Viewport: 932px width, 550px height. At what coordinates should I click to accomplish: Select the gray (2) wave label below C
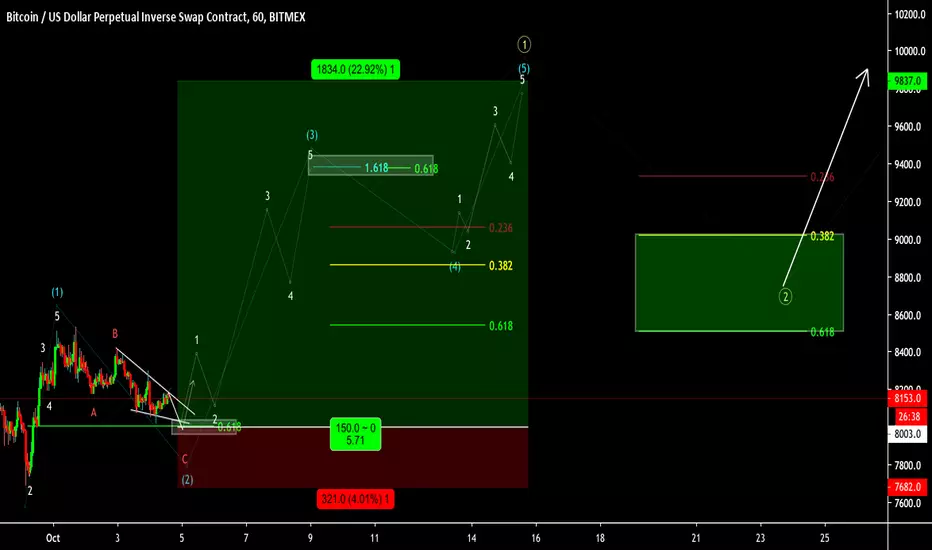(x=187, y=479)
